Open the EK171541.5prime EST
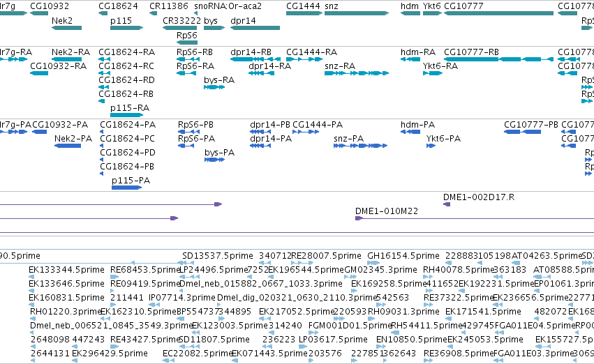The height and width of the screenshot is (364, 594). (x=449, y=319)
